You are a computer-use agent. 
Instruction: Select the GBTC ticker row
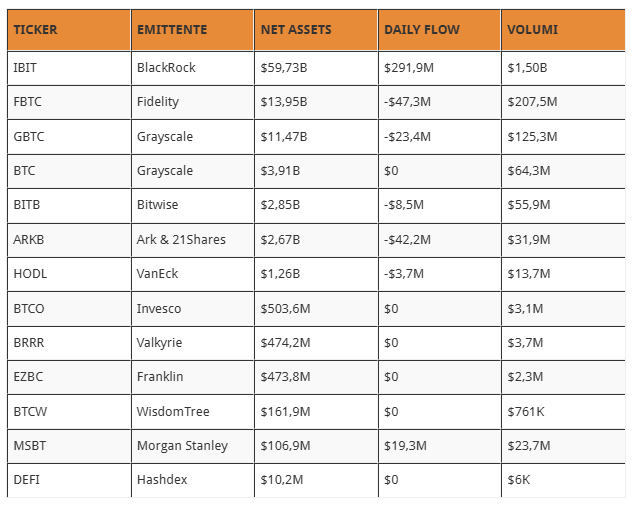pos(316,137)
